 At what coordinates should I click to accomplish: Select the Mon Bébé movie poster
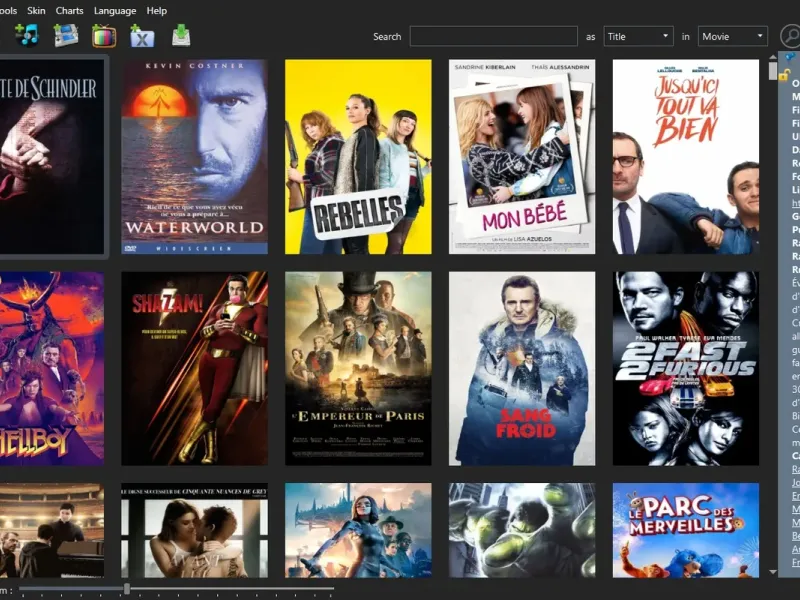pos(522,157)
